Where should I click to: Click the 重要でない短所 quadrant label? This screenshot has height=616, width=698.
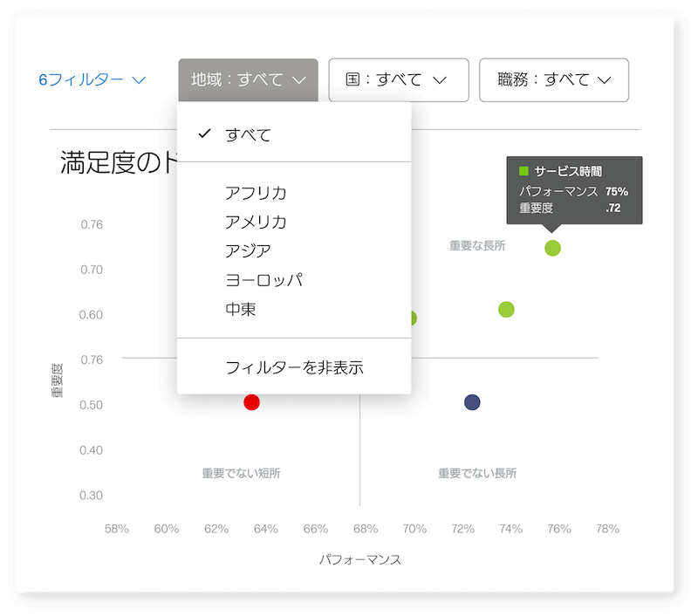(242, 473)
